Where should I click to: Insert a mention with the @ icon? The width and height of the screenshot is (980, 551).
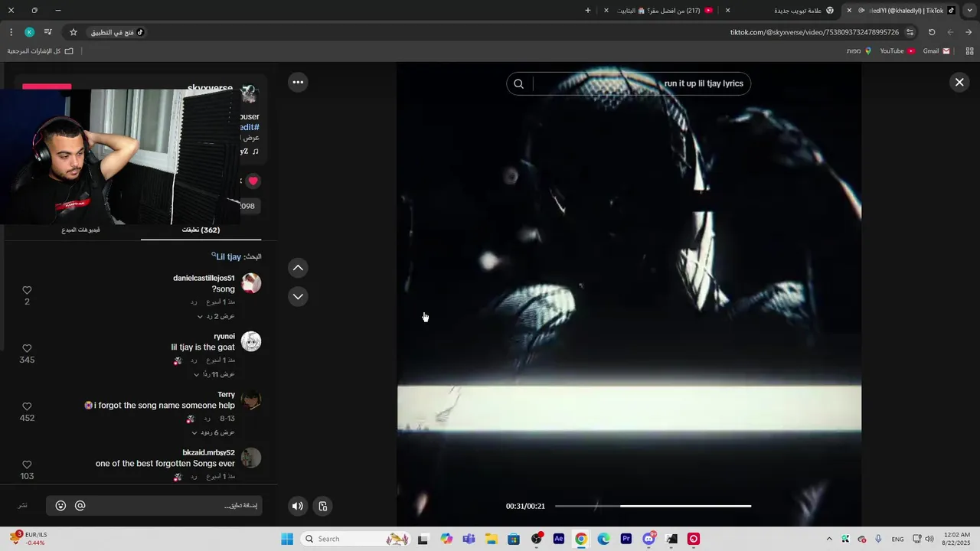(80, 506)
